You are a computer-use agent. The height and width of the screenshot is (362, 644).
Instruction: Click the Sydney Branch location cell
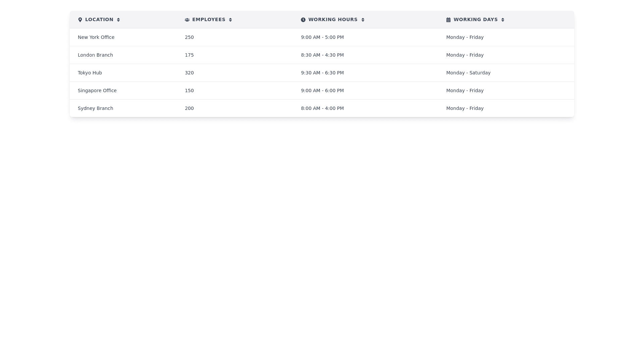[x=96, y=108]
